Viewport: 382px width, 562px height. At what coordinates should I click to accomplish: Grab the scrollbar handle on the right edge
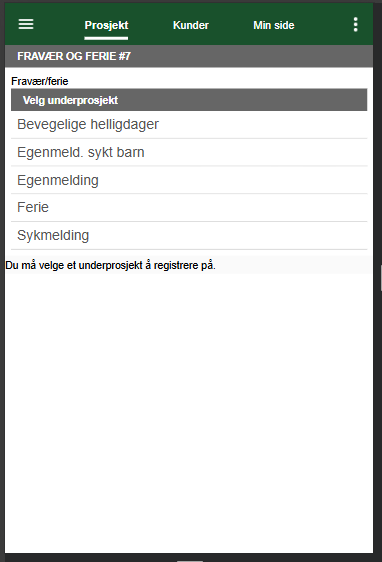click(381, 278)
